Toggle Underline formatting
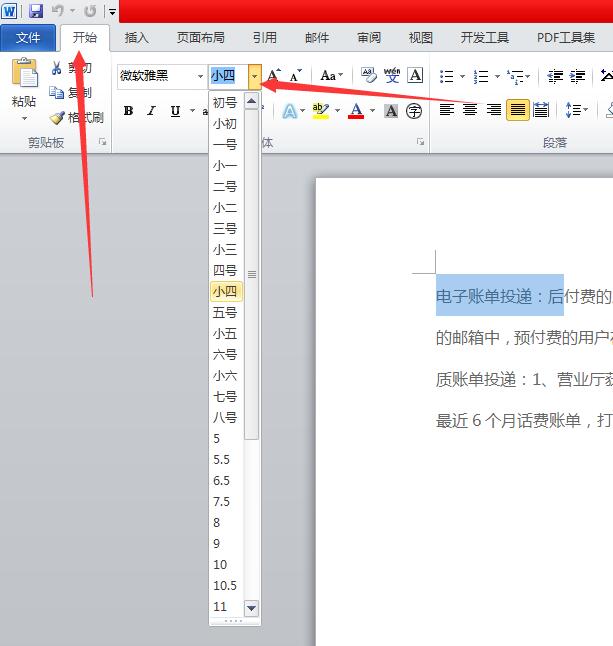The image size is (613, 646). (x=175, y=111)
